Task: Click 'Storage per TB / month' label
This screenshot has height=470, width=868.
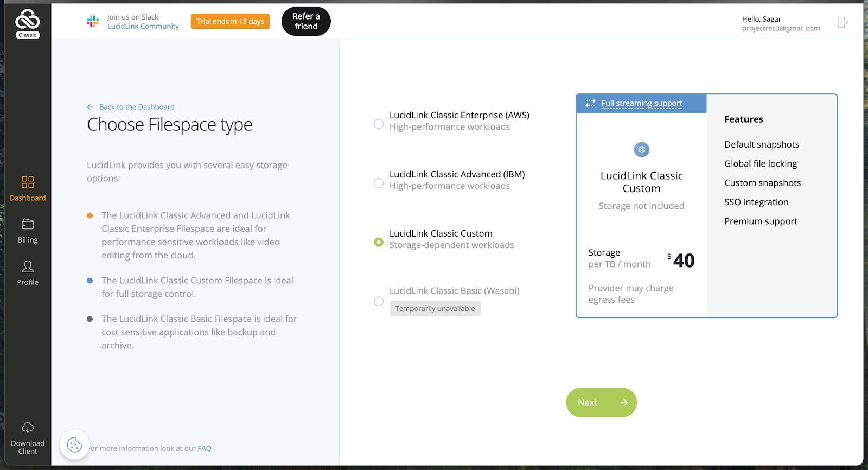Action: tap(620, 258)
